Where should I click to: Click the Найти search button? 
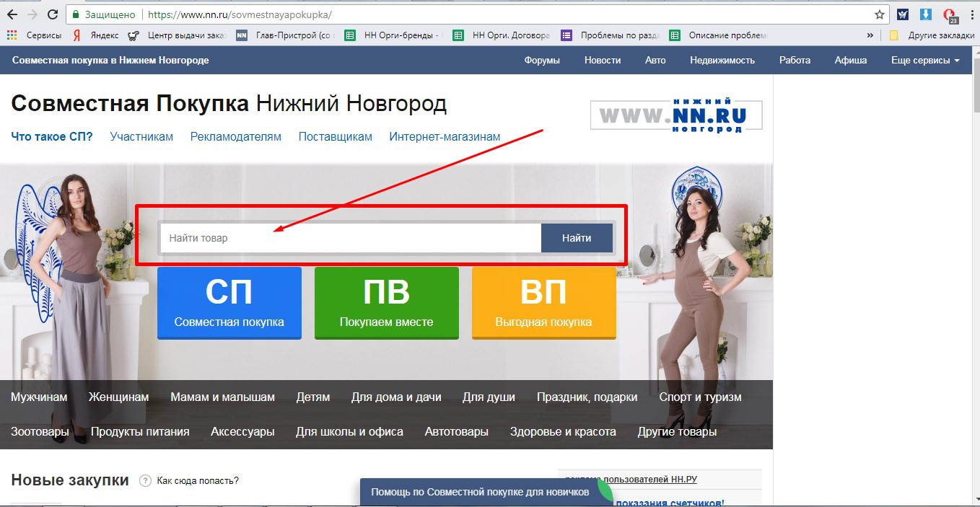coord(577,237)
